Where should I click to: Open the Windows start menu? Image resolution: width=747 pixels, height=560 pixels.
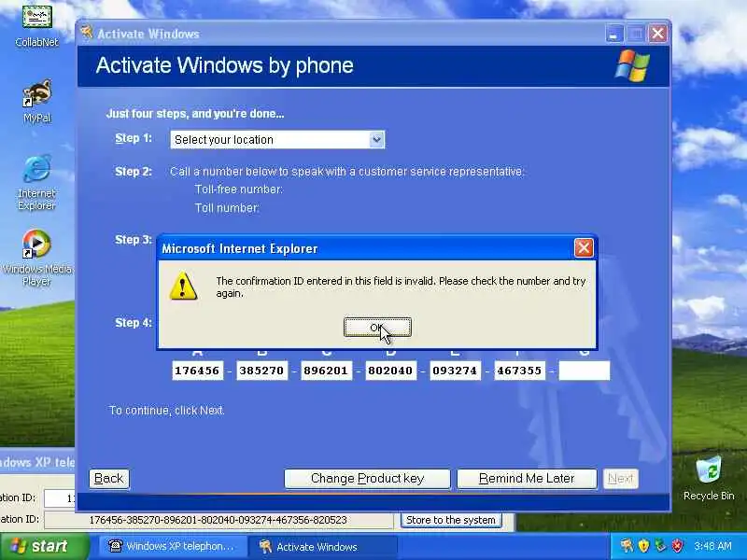point(44,546)
